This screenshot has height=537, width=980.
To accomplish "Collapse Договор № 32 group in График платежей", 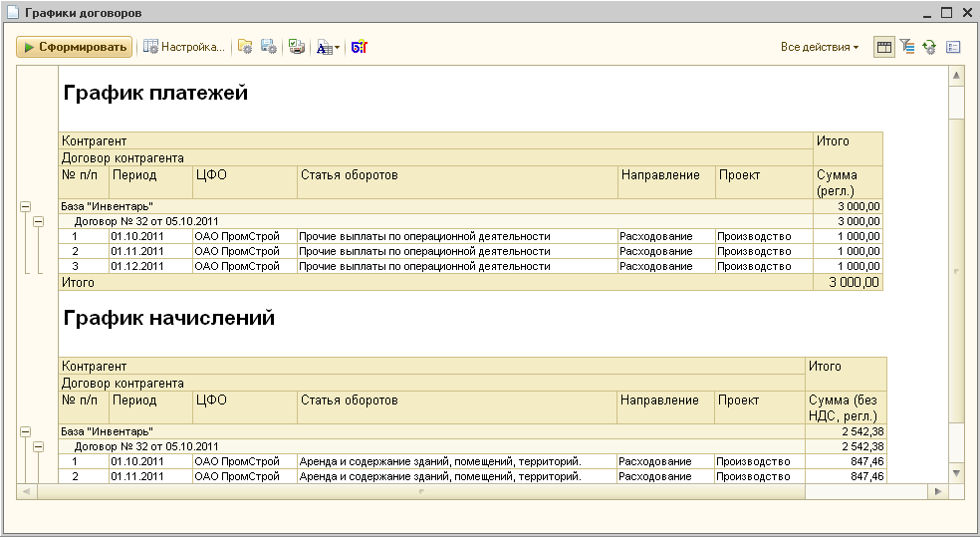I will (x=39, y=221).
